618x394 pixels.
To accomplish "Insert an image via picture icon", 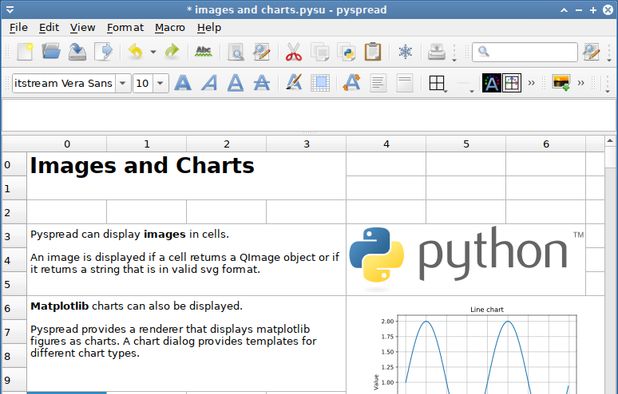I will tap(561, 83).
